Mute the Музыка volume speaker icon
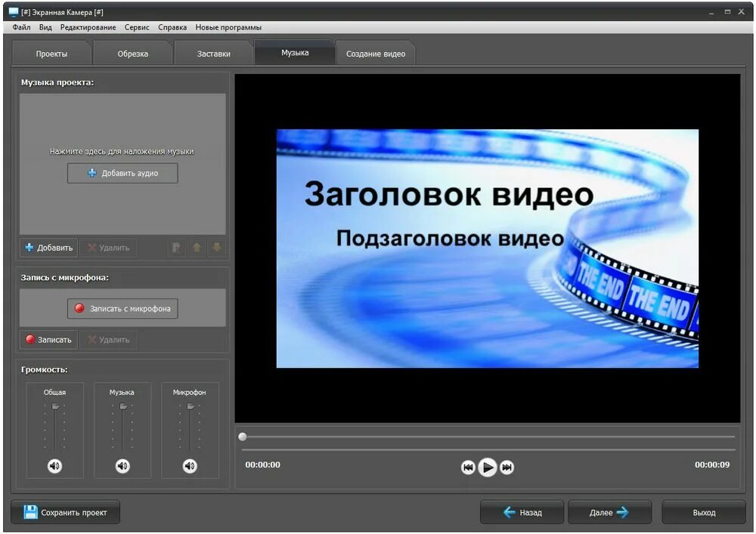The image size is (756, 534). (122, 466)
